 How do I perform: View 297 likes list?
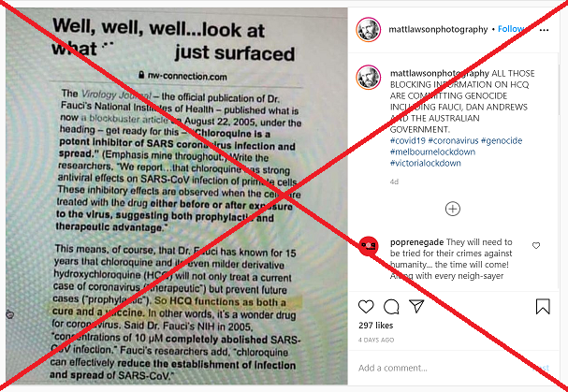[x=375, y=326]
